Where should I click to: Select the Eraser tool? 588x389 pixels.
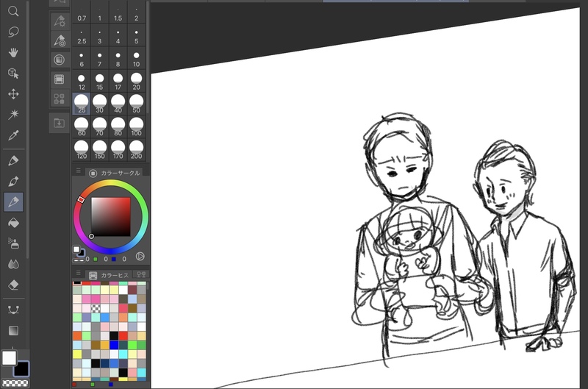point(13,285)
